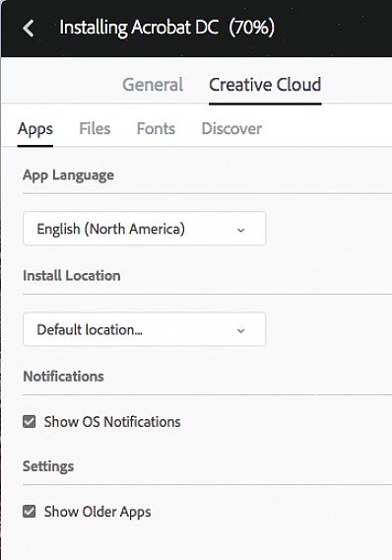392x560 pixels.
Task: Click the Notifications section heading
Action: 63,377
